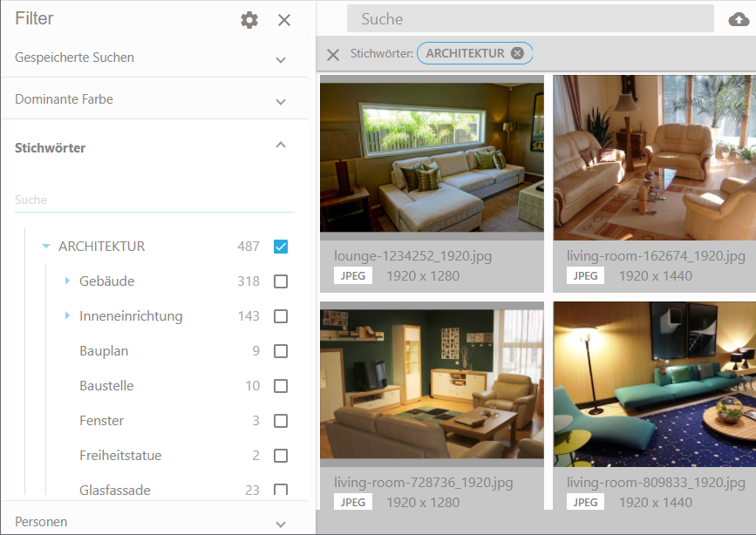Click Gespeicherte Suchen heading text
Image resolution: width=756 pixels, height=535 pixels.
(x=75, y=58)
